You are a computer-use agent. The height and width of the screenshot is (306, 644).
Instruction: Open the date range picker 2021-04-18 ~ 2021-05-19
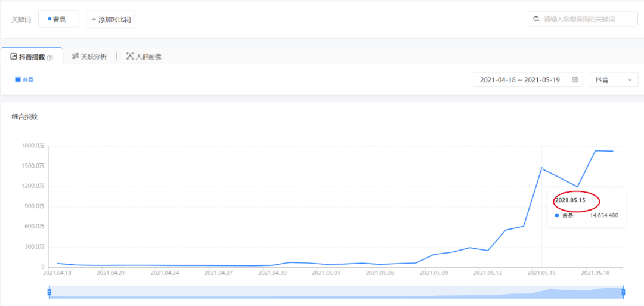[x=520, y=79]
